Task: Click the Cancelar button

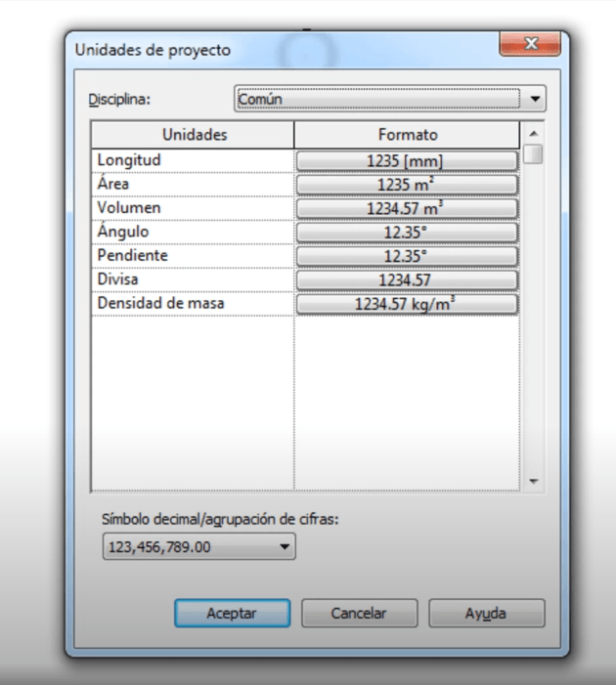Action: coord(359,614)
